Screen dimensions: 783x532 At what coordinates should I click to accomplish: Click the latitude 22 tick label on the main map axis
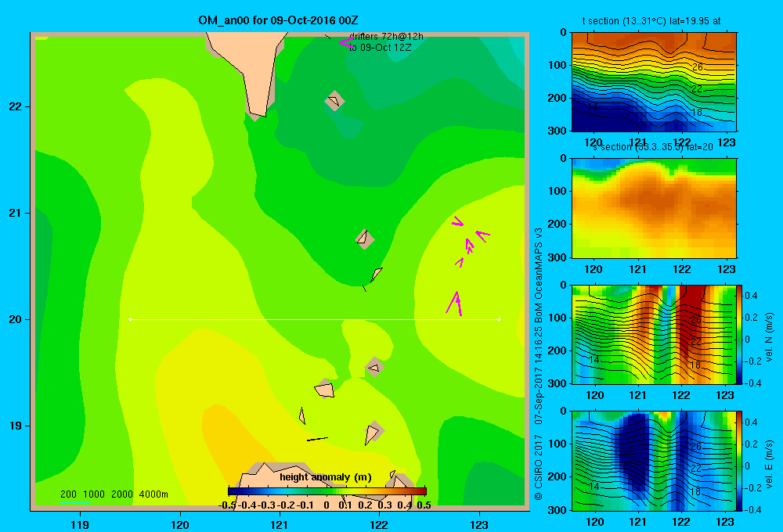coord(16,106)
